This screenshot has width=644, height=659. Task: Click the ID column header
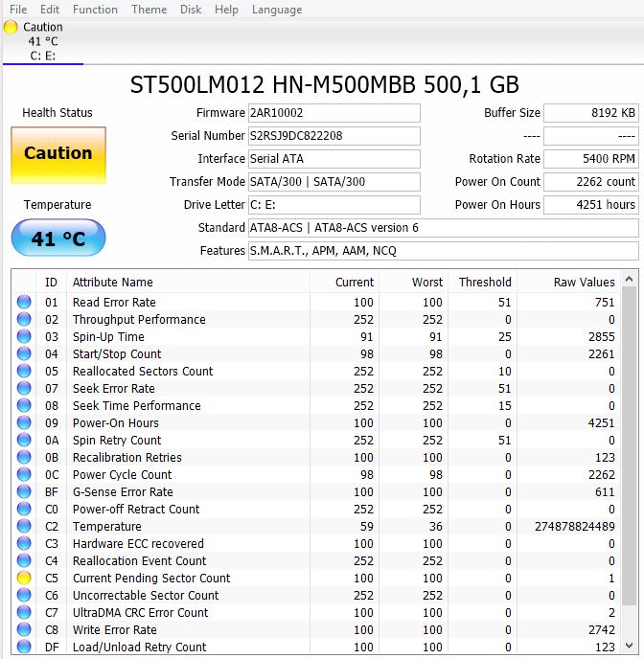(x=51, y=282)
